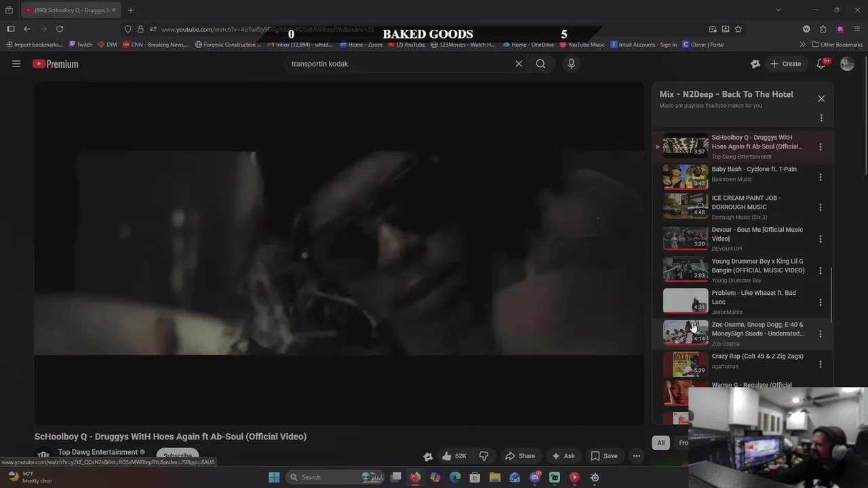Viewport: 868px width, 488px height.
Task: Open Firefox from the taskbar
Action: pyautogui.click(x=415, y=477)
